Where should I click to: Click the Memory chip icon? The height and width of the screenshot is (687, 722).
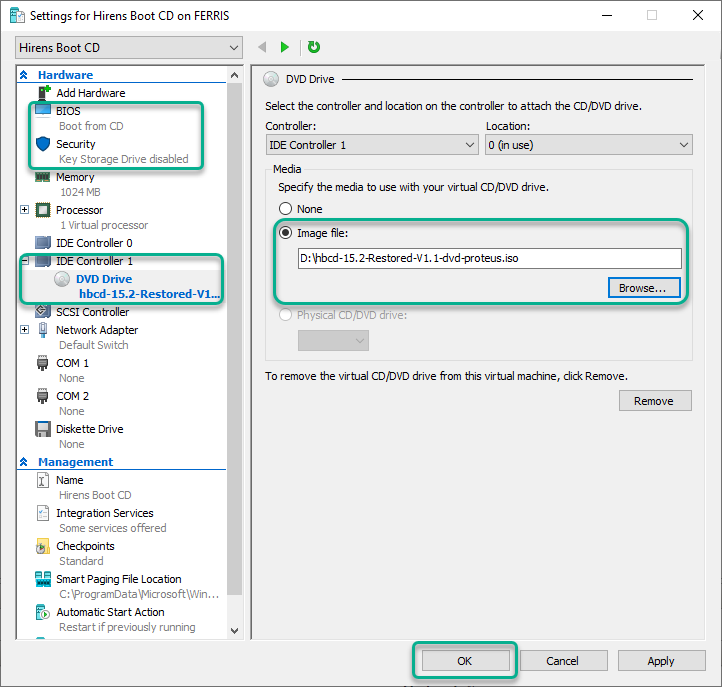(43, 177)
